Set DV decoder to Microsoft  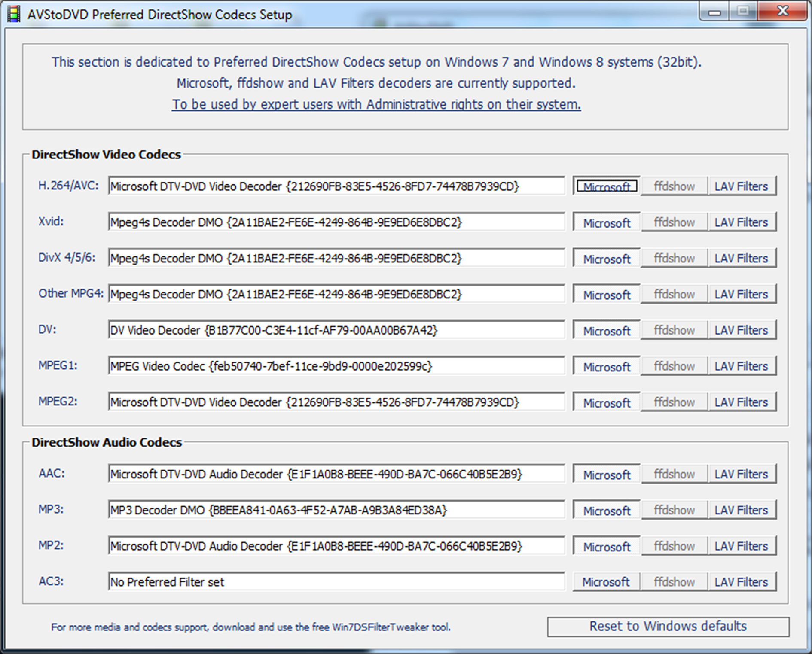(x=607, y=330)
